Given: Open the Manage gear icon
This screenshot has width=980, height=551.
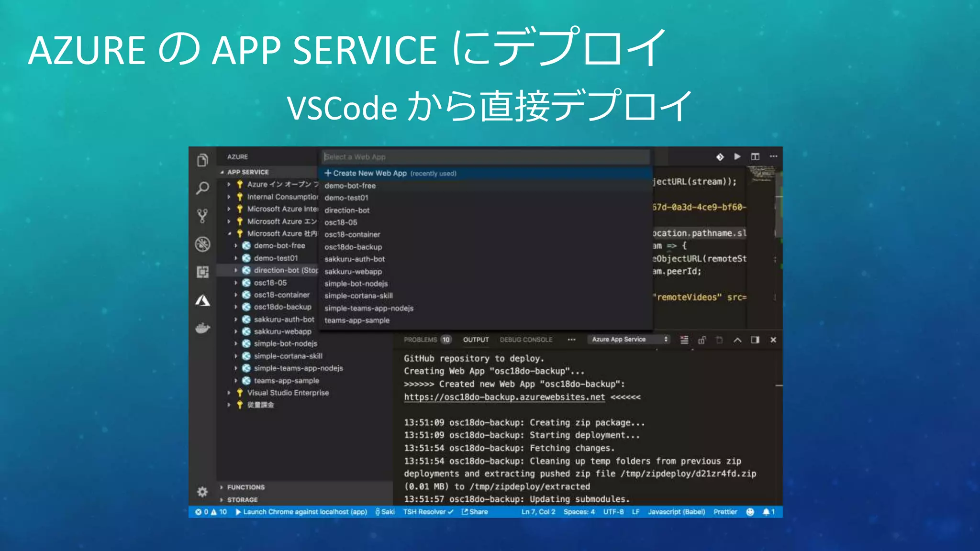Looking at the screenshot, I should click(x=202, y=491).
